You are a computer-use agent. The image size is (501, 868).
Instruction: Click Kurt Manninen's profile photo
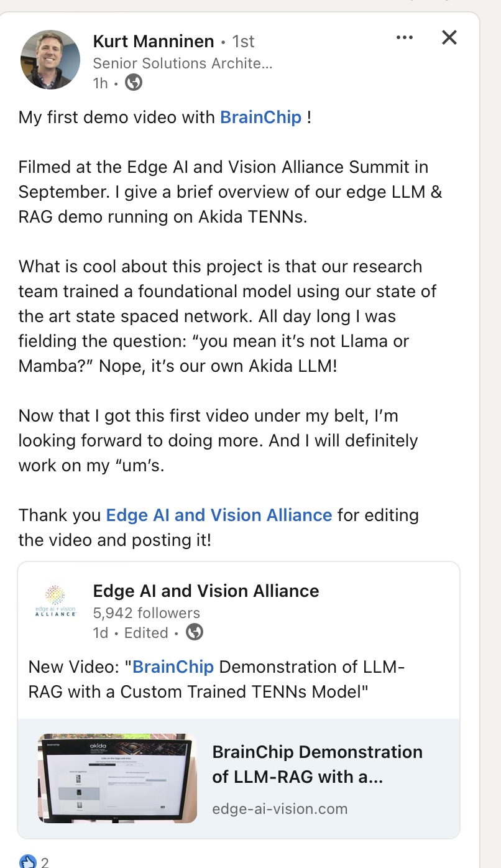point(50,60)
